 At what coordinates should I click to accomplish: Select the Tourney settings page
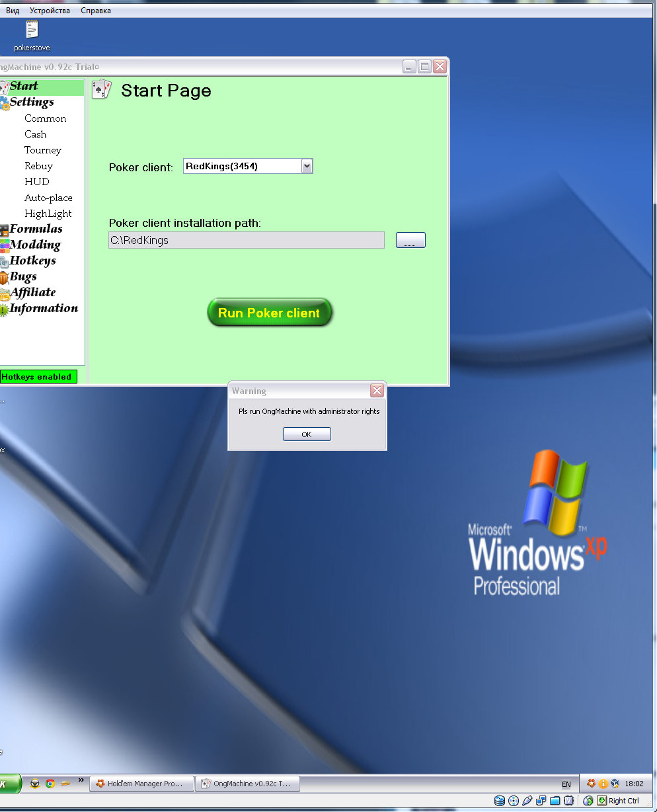point(43,150)
